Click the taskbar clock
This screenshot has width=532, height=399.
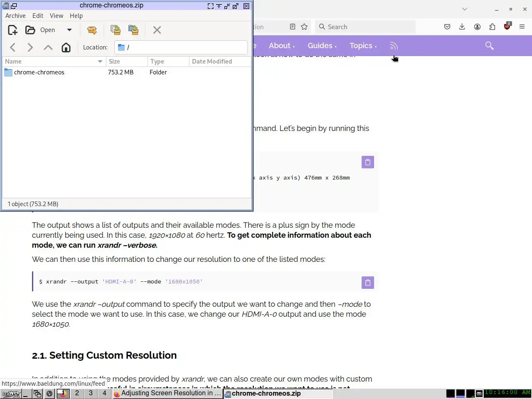coord(507,393)
